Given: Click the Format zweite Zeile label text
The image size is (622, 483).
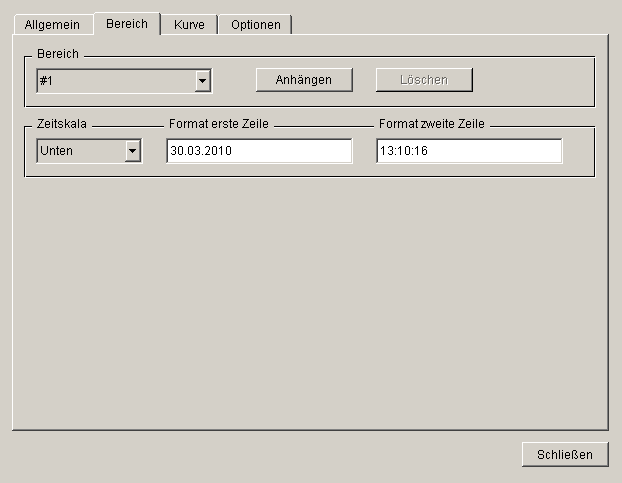Looking at the screenshot, I should coord(432,122).
